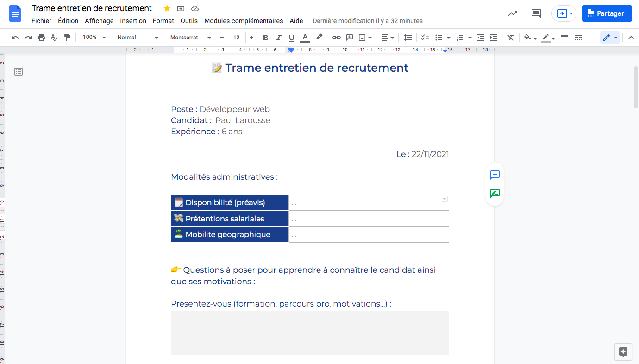Undo the last action
The image size is (639, 364).
(15, 38)
